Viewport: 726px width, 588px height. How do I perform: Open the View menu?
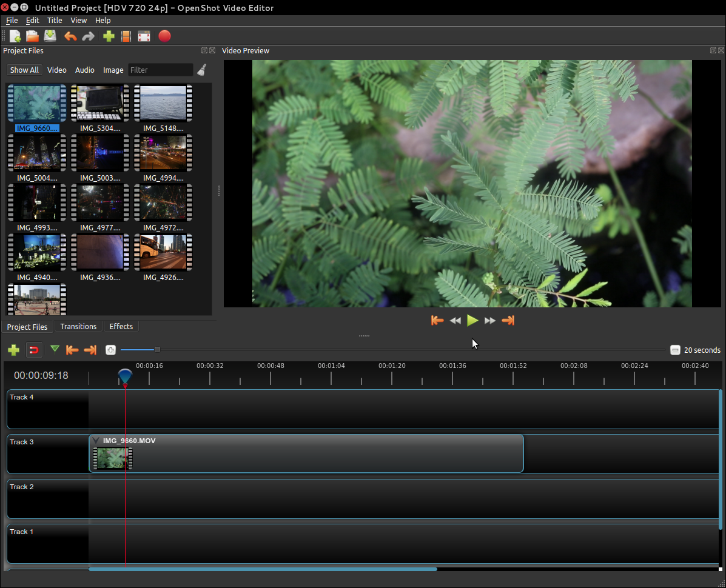click(x=79, y=21)
